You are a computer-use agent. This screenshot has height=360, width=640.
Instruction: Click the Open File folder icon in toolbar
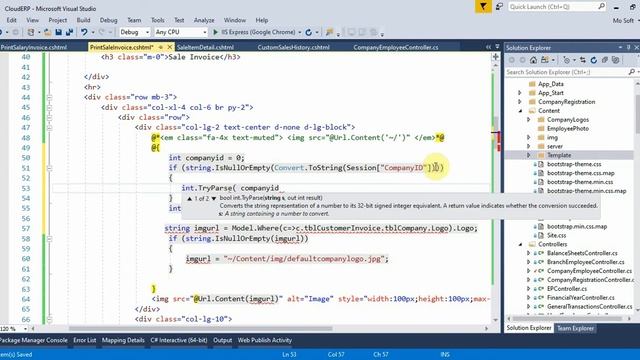[x=48, y=32]
